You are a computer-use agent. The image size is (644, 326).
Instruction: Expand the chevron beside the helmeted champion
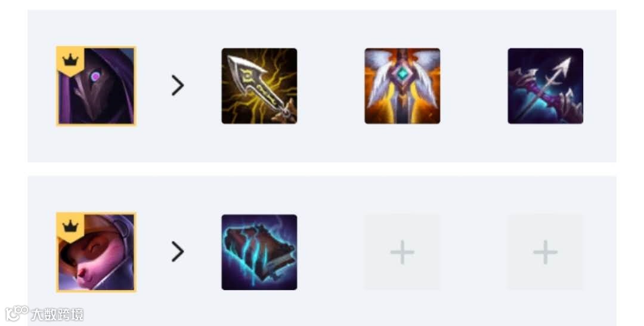(x=178, y=251)
